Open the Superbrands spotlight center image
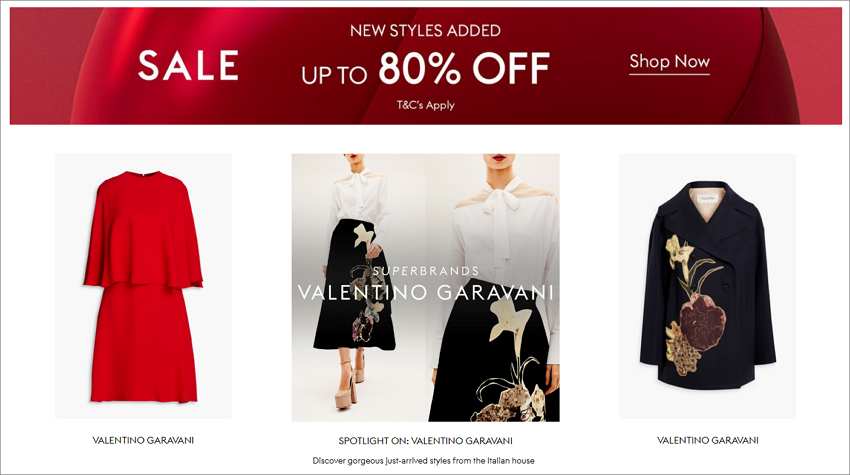 [426, 287]
